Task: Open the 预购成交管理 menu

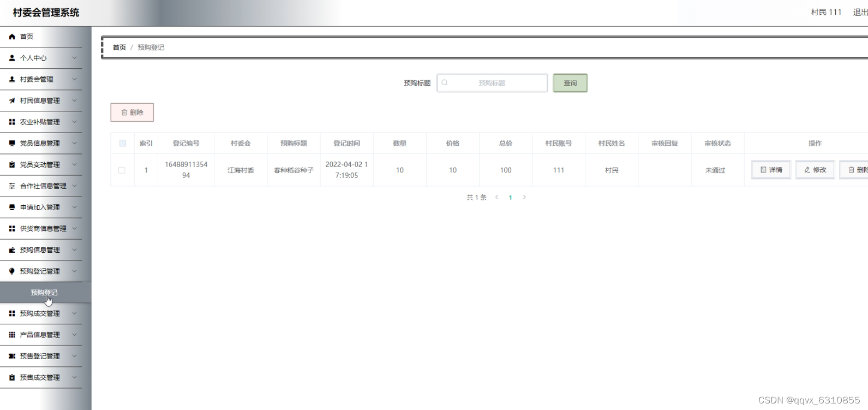Action: 41,313
